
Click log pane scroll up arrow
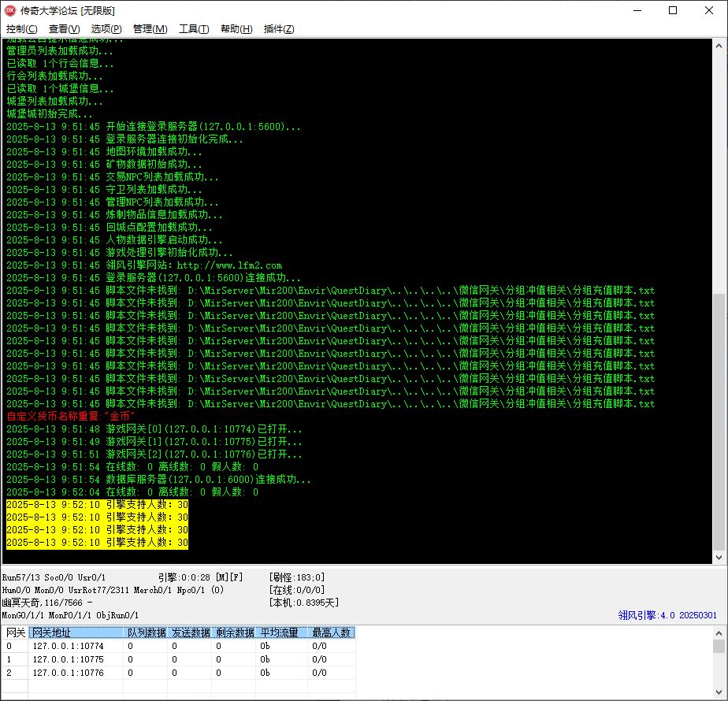719,46
